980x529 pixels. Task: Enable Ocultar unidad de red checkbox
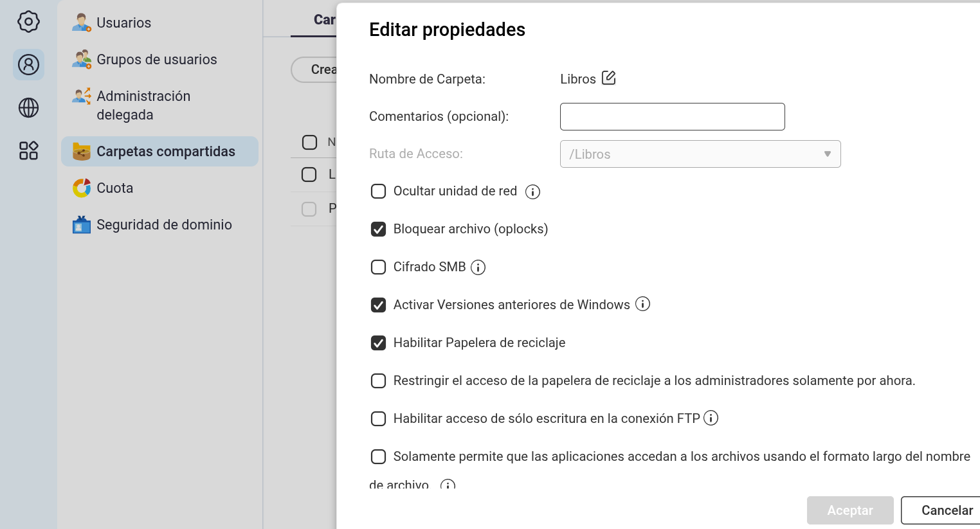(x=379, y=192)
